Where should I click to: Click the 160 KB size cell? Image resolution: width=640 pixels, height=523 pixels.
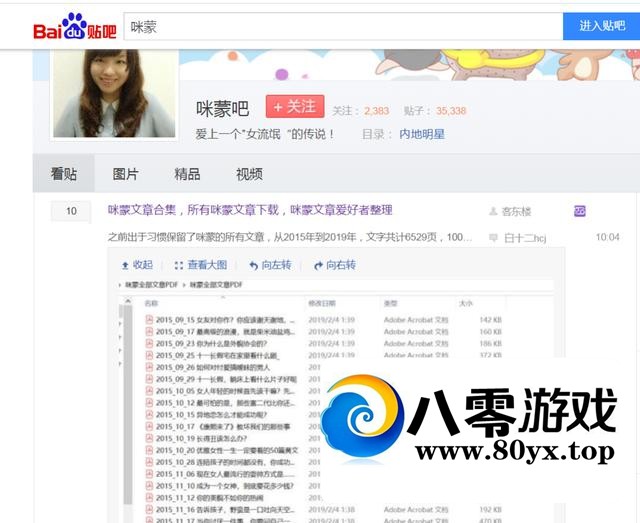(x=491, y=332)
